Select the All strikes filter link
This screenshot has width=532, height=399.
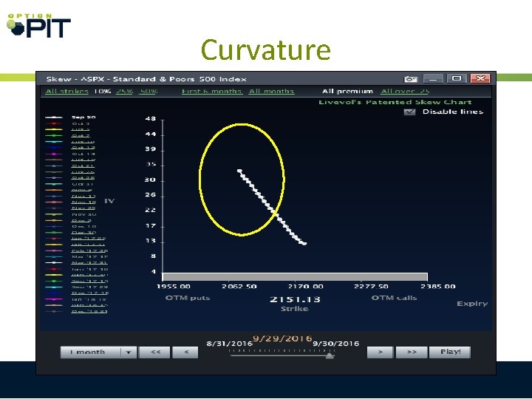(67, 92)
